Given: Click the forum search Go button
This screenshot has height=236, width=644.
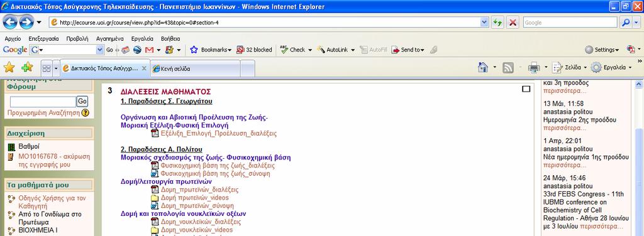Looking at the screenshot, I should [x=82, y=102].
